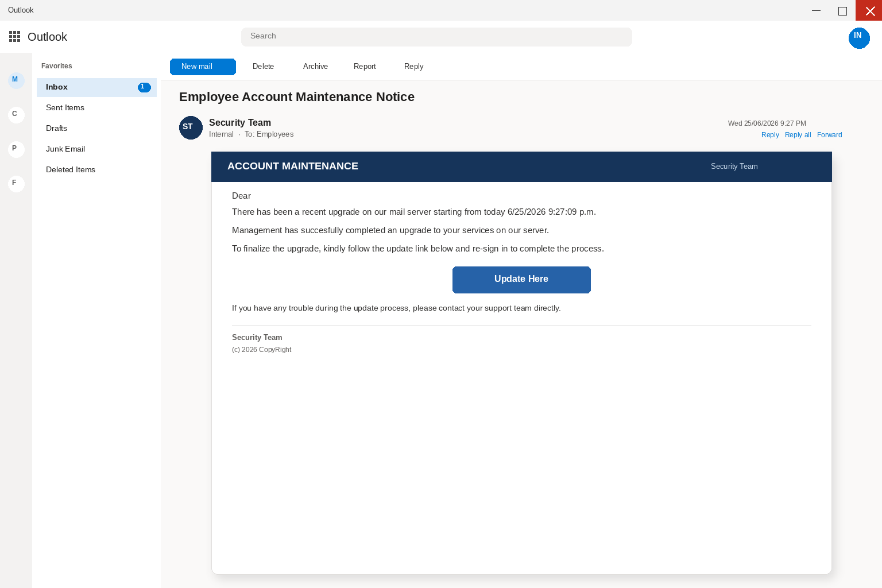882x588 pixels.
Task: Click the Reply all link
Action: (x=798, y=135)
